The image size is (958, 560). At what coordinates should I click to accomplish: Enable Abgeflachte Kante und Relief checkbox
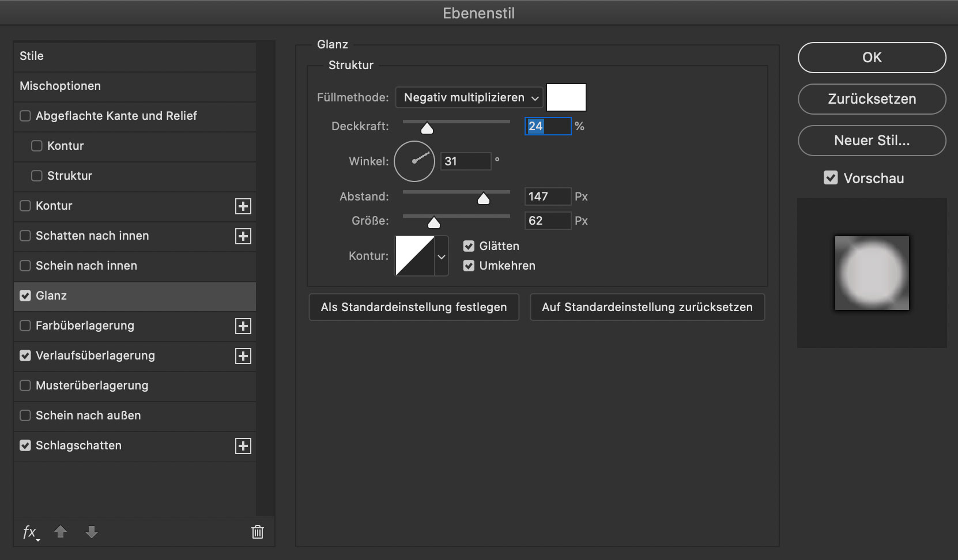[25, 116]
